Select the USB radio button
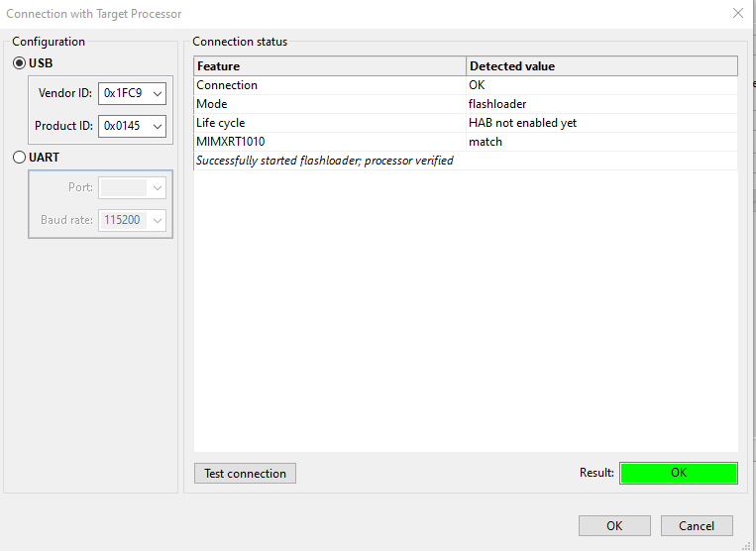Screen dimensions: 756x551 point(20,63)
